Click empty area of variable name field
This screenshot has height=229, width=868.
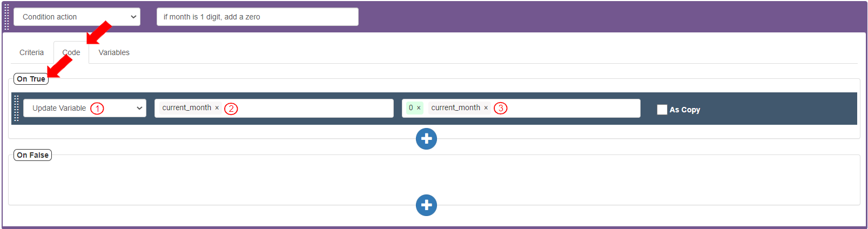point(313,108)
